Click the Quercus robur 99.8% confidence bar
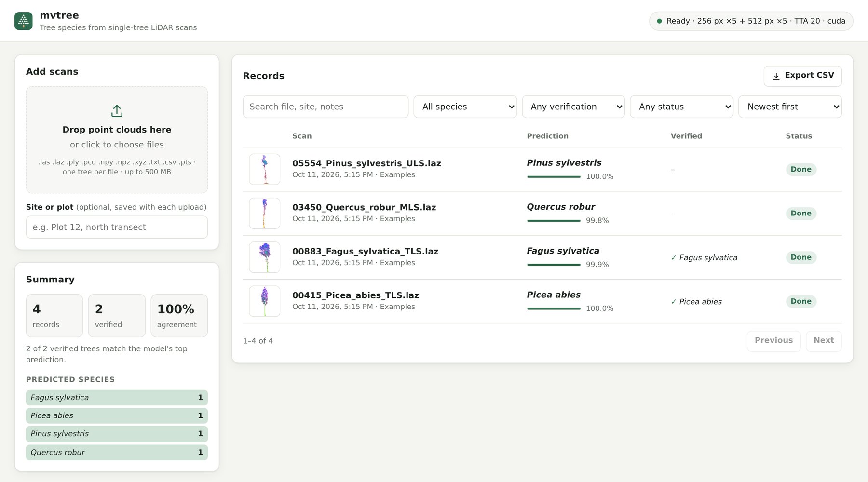The height and width of the screenshot is (482, 868). (554, 221)
